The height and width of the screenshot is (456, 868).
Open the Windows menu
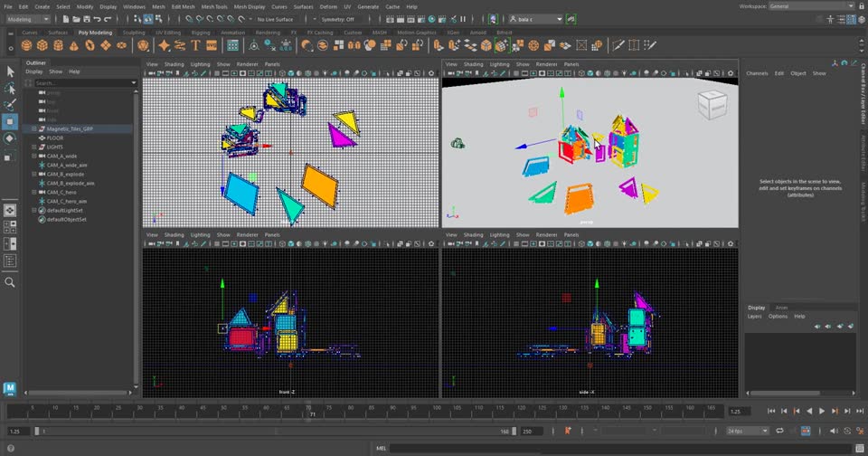134,6
